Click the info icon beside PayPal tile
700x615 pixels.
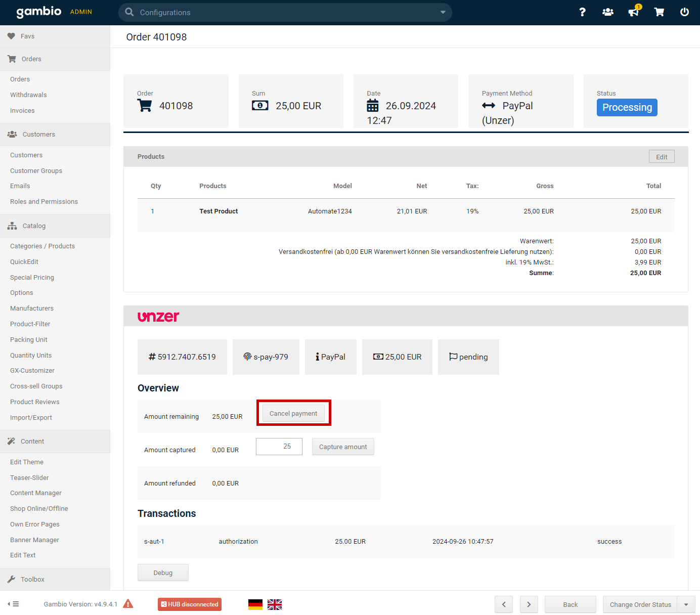pos(317,357)
